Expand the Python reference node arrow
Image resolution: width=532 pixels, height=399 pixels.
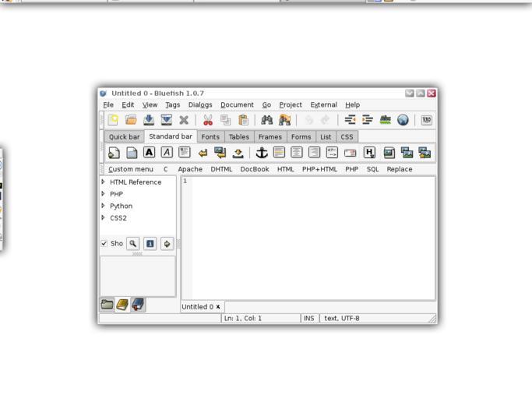[103, 206]
